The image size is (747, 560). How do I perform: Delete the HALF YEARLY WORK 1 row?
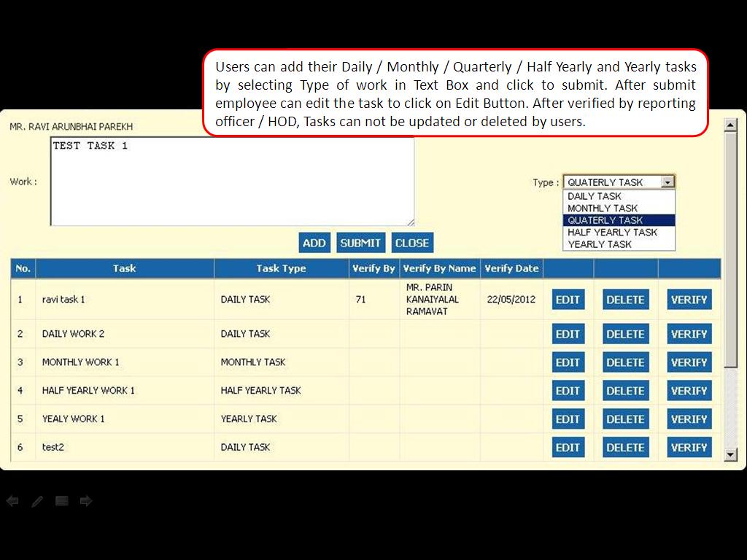tap(625, 391)
